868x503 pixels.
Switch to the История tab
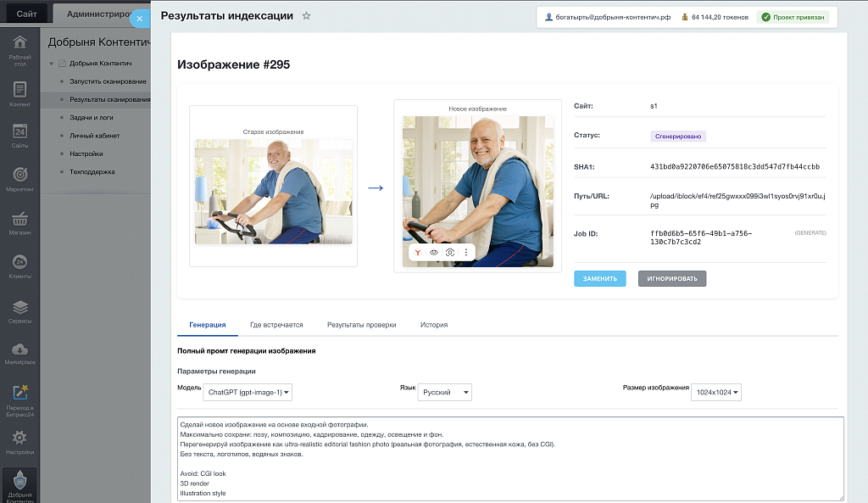(434, 325)
